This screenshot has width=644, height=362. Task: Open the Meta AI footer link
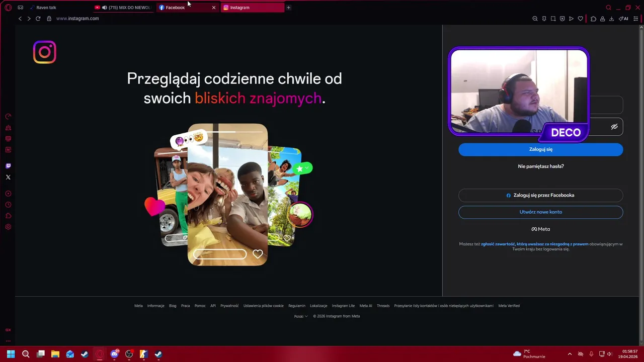click(366, 306)
